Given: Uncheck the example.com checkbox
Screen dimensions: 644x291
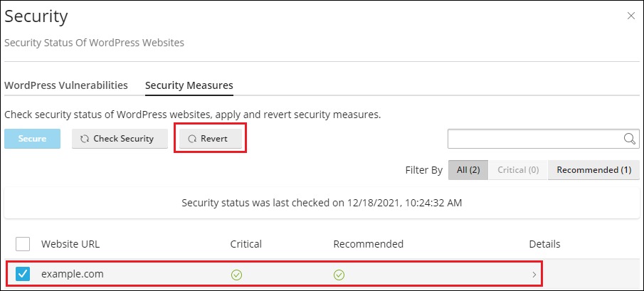Looking at the screenshot, I should click(23, 274).
